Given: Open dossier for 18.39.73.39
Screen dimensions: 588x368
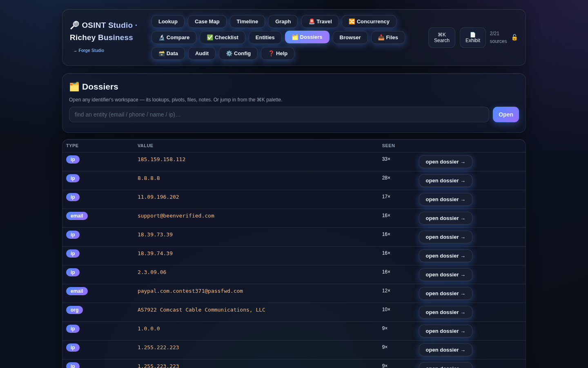Looking at the screenshot, I should click(x=445, y=237).
